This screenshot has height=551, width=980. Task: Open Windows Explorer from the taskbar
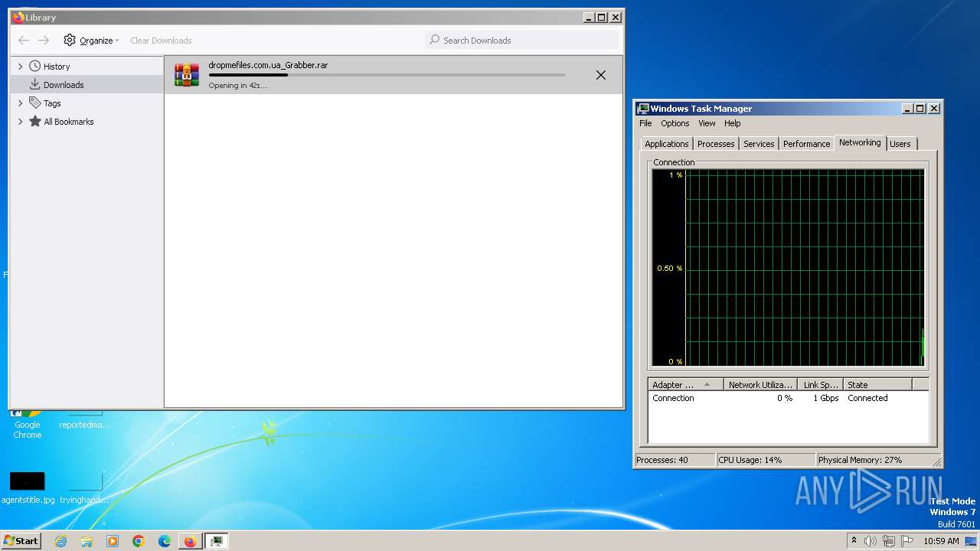point(87,541)
